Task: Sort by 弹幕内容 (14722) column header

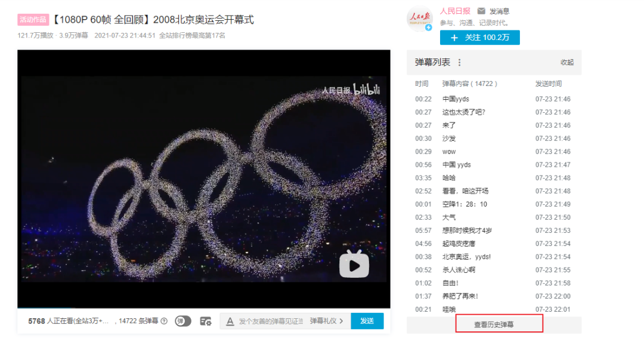Action: tap(469, 84)
